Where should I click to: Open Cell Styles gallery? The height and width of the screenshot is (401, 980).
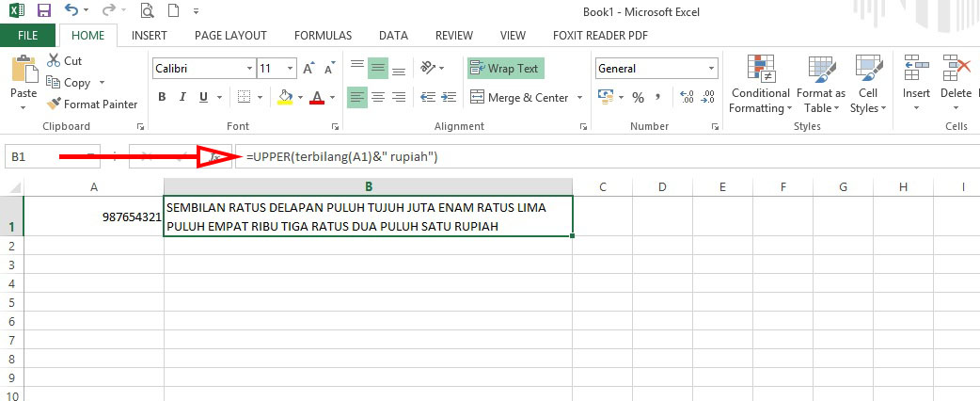coord(868,85)
